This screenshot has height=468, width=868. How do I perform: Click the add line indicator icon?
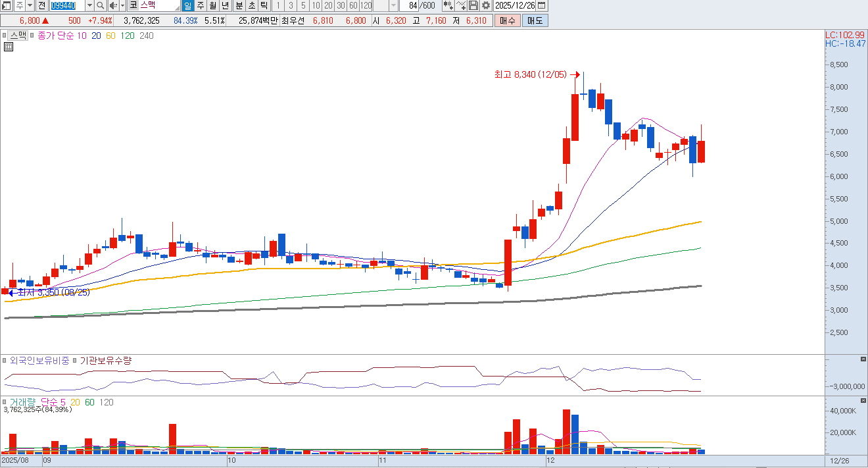coord(461,5)
